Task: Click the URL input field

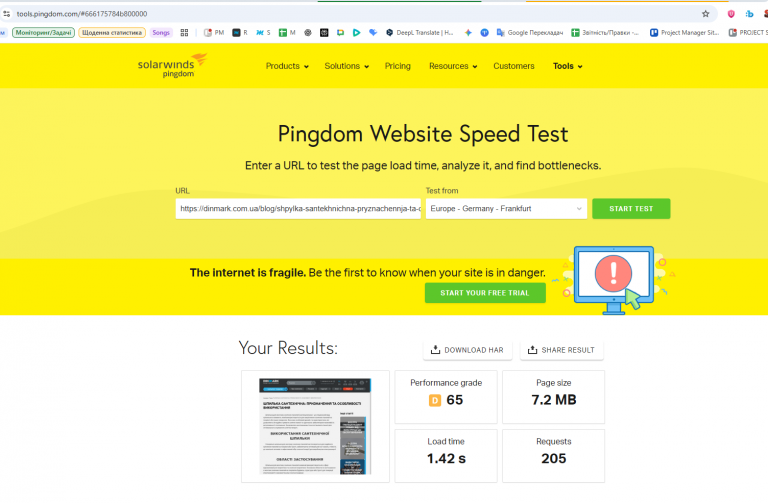Action: click(298, 209)
